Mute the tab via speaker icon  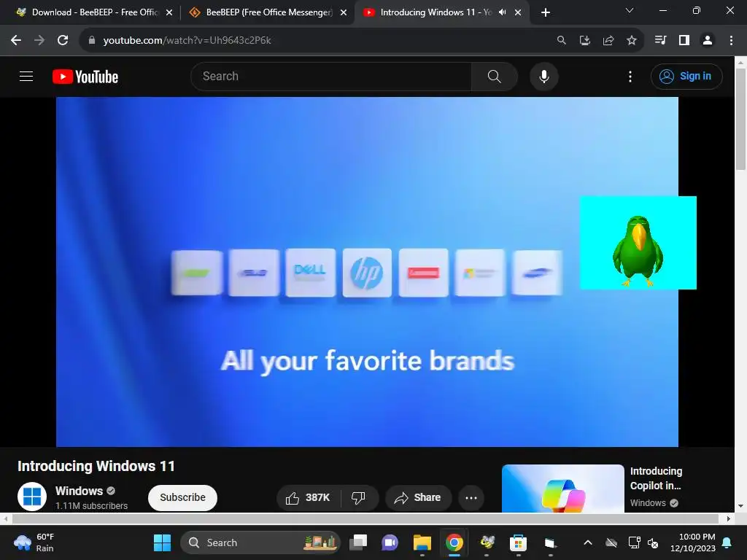(x=502, y=12)
